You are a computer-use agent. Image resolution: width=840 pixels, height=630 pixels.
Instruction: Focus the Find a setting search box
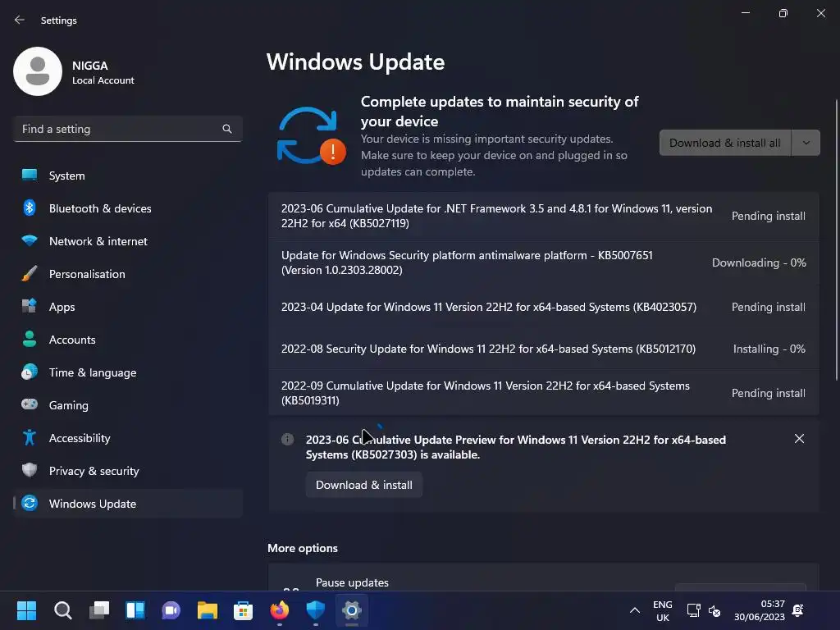pos(127,129)
